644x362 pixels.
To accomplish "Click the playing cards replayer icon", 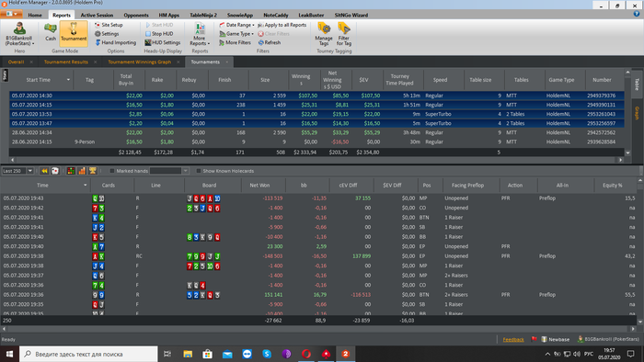I will (54, 171).
